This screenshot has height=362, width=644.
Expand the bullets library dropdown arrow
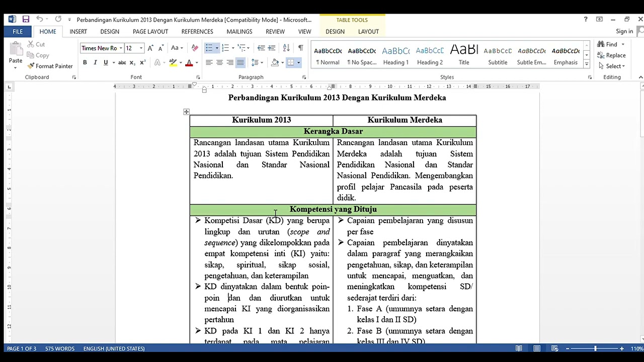(217, 48)
